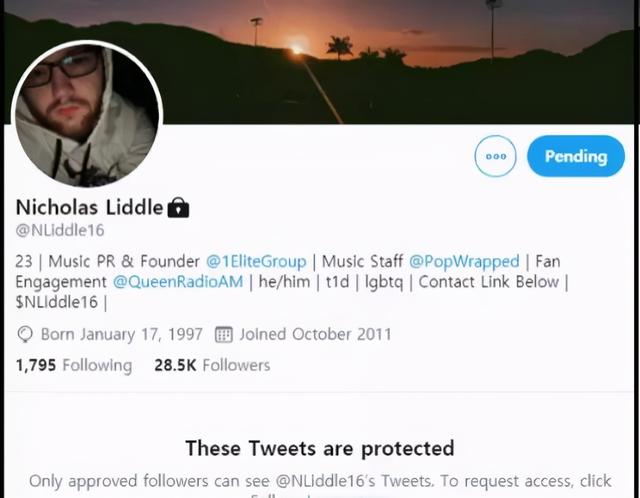Click the Joined October 2011 text
The height and width of the screenshot is (498, 640).
tap(315, 334)
